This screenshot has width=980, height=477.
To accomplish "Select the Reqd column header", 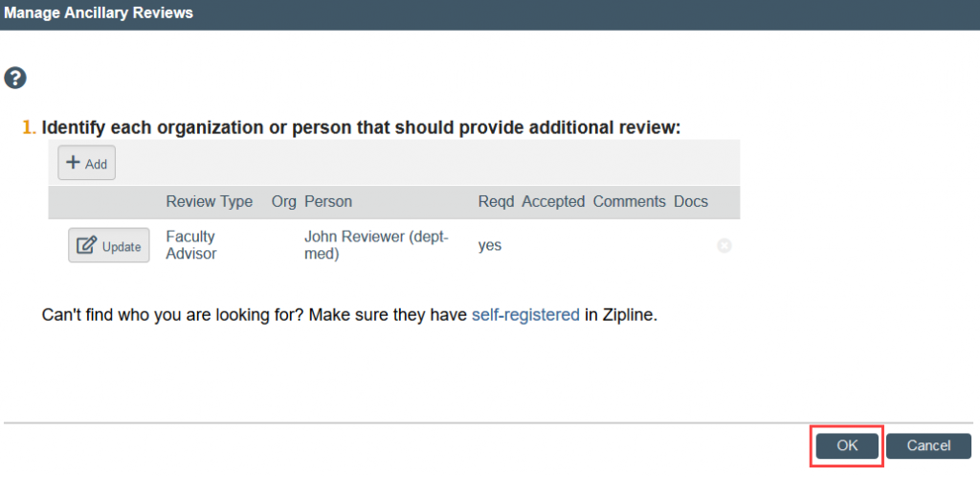I will tap(497, 202).
